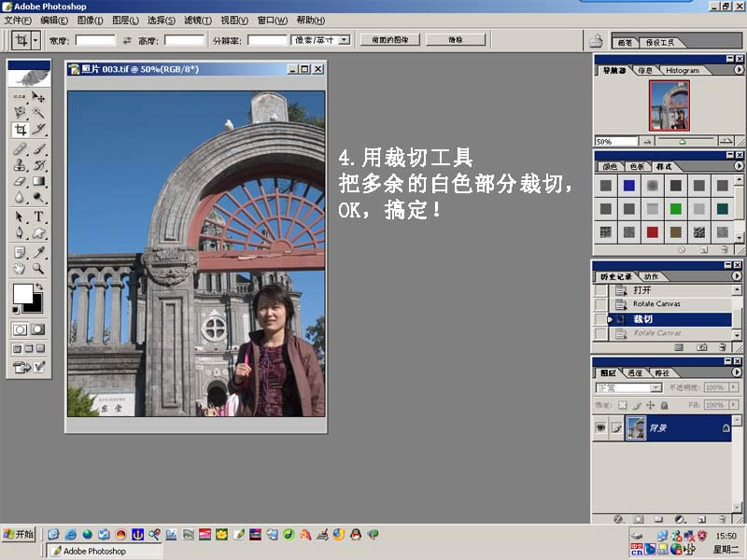
Task: Select the Type tool
Action: pyautogui.click(x=38, y=217)
